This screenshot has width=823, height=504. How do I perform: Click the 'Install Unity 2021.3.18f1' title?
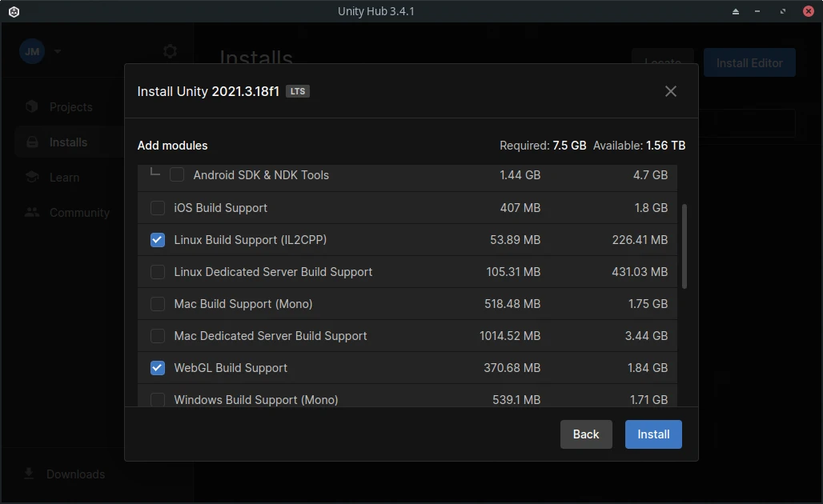(x=208, y=91)
